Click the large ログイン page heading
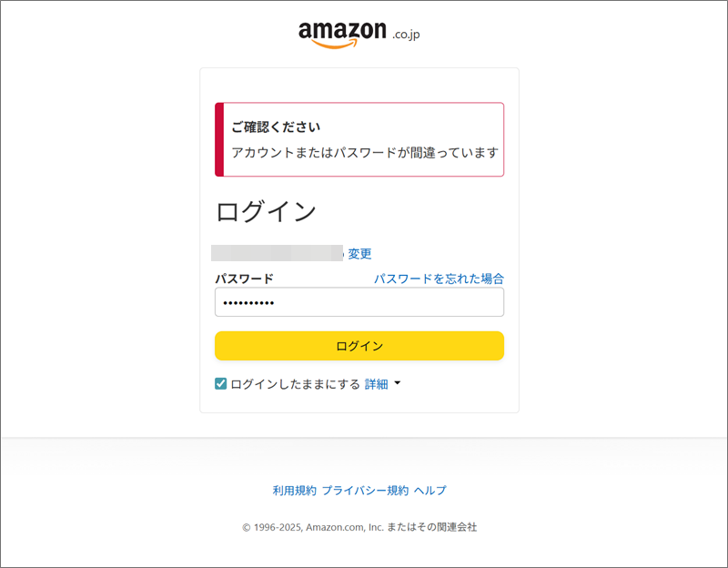 coord(266,211)
